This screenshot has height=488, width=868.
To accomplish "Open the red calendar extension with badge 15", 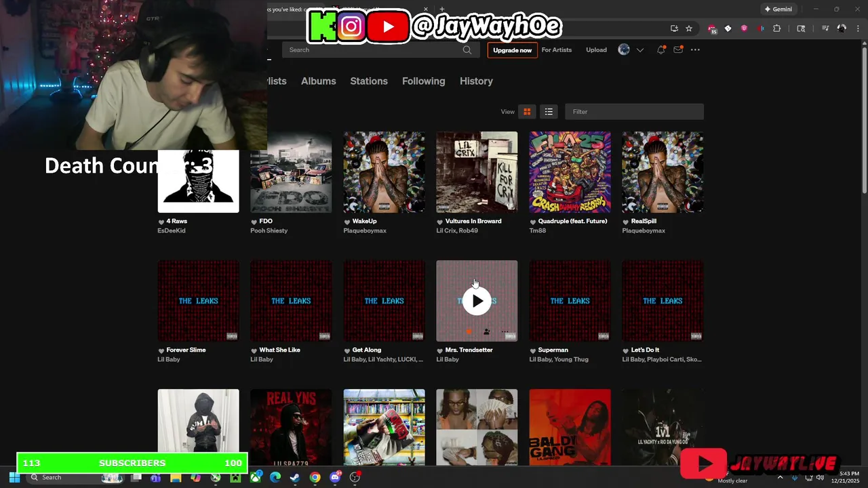I will [x=712, y=29].
